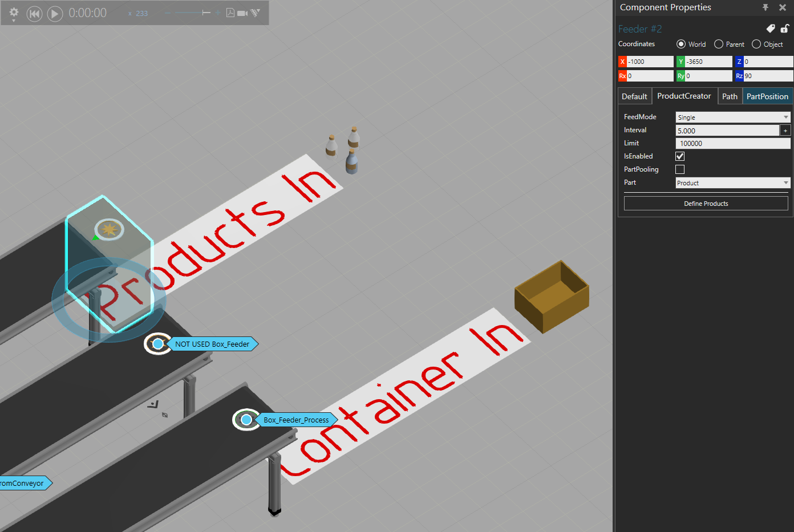The height and width of the screenshot is (532, 794).
Task: Expand the Part dropdown list
Action: [x=733, y=183]
